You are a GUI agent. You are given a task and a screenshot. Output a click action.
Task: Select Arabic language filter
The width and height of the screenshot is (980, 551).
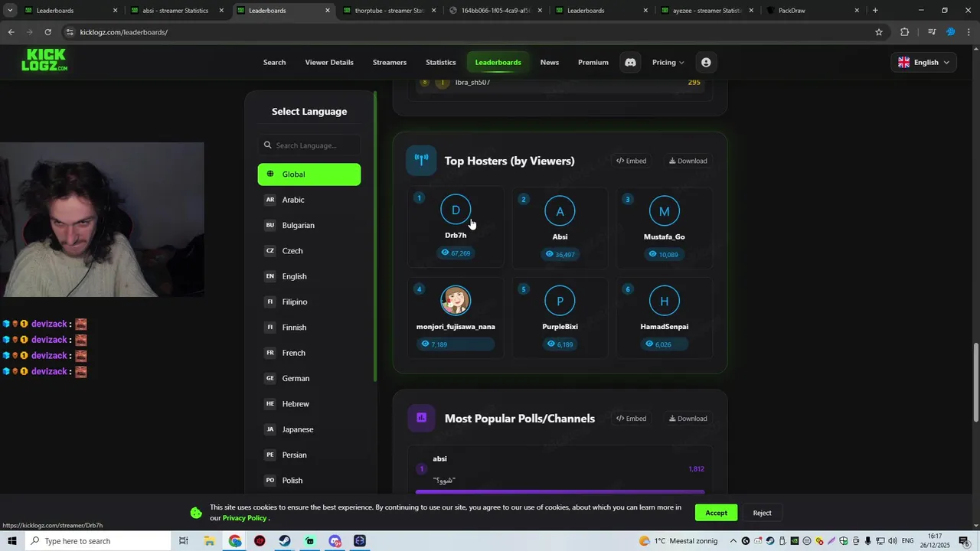(309, 200)
